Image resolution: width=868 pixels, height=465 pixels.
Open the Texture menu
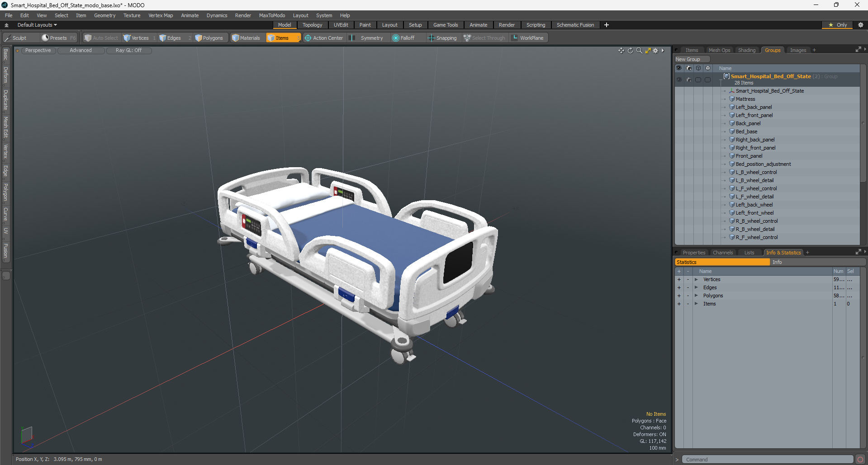pos(132,15)
